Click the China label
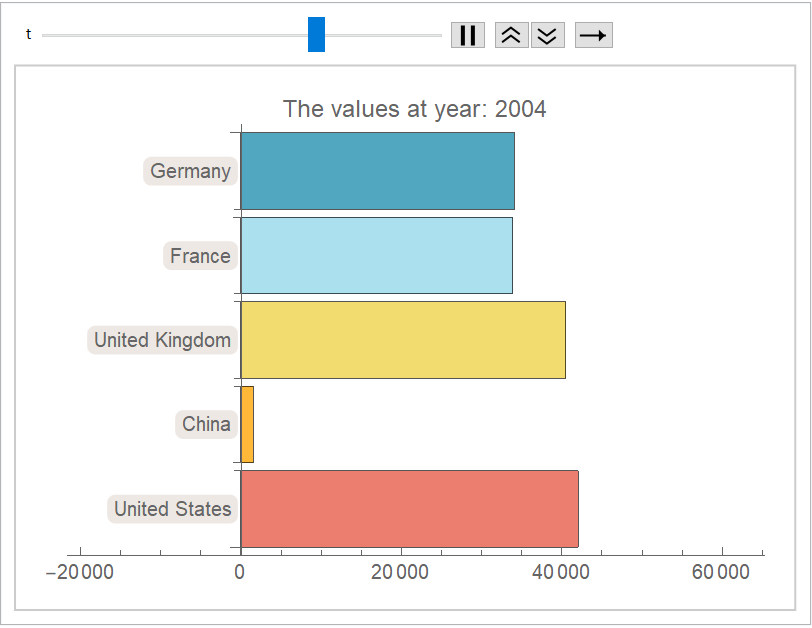Viewport: 812px width, 628px height. (206, 424)
